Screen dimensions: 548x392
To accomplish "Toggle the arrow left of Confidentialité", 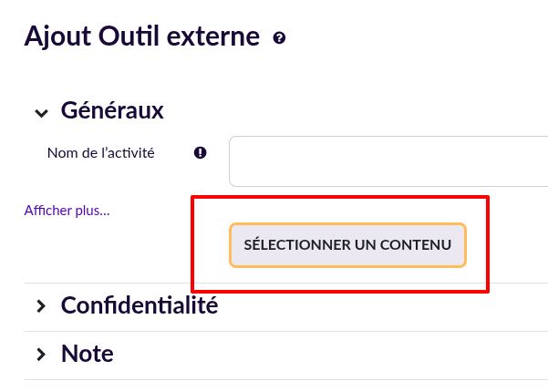I will coord(40,306).
